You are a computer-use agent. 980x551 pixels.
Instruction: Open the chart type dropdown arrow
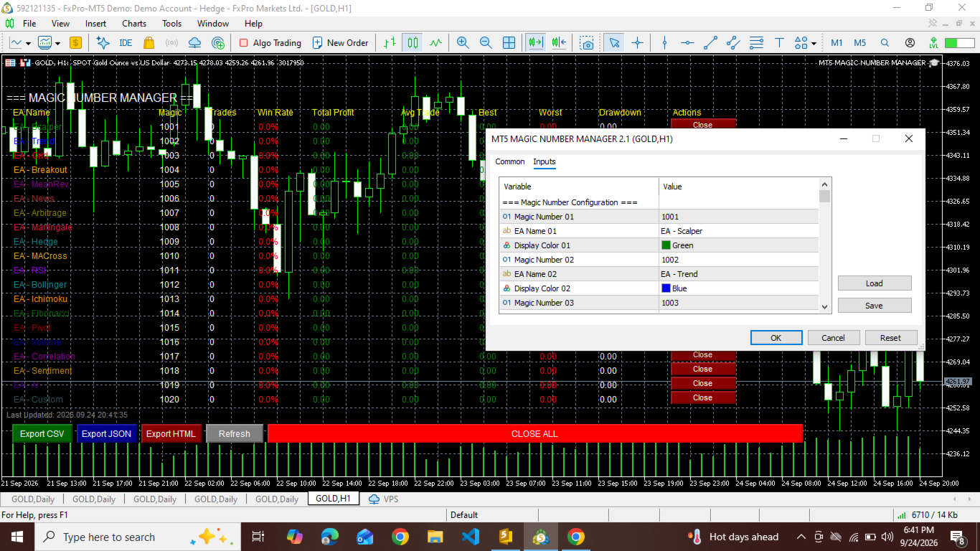click(28, 43)
